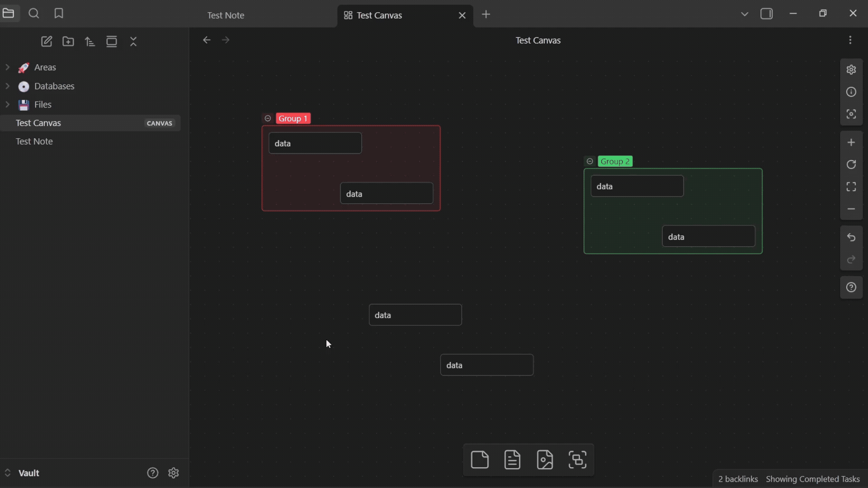Fit canvas content to screen

(852, 186)
